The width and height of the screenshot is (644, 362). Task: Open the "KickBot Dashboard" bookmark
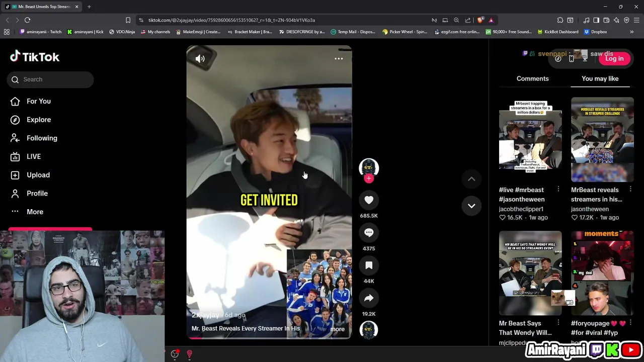[x=557, y=32]
